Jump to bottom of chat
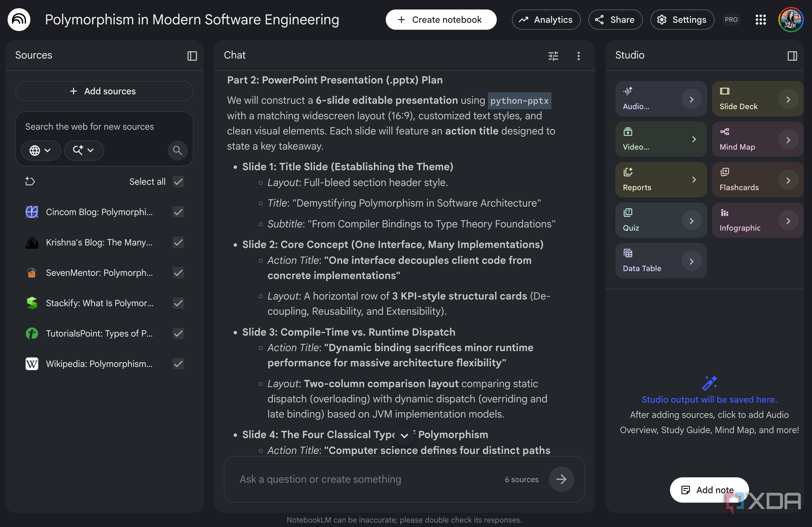Viewport: 812px width, 527px height. 404,436
